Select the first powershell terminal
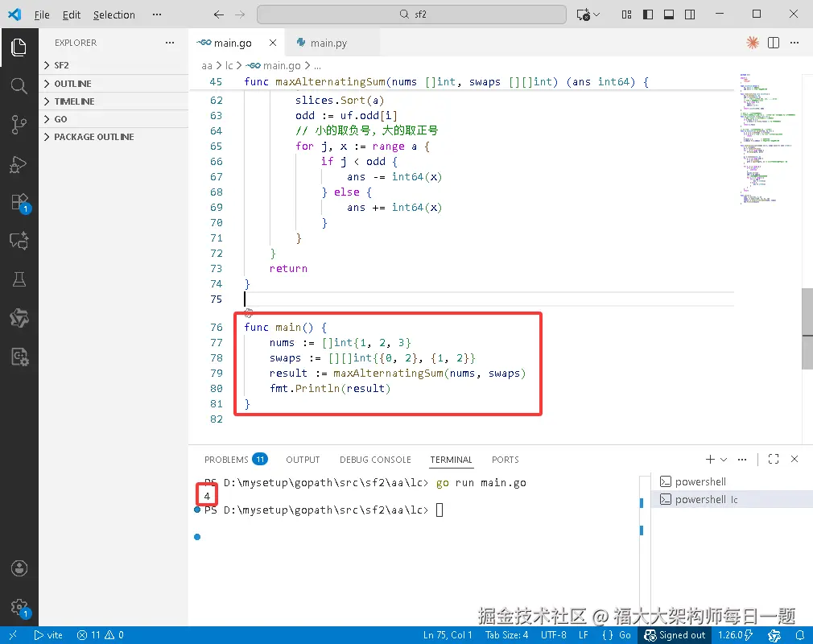This screenshot has width=813, height=644. (732, 481)
